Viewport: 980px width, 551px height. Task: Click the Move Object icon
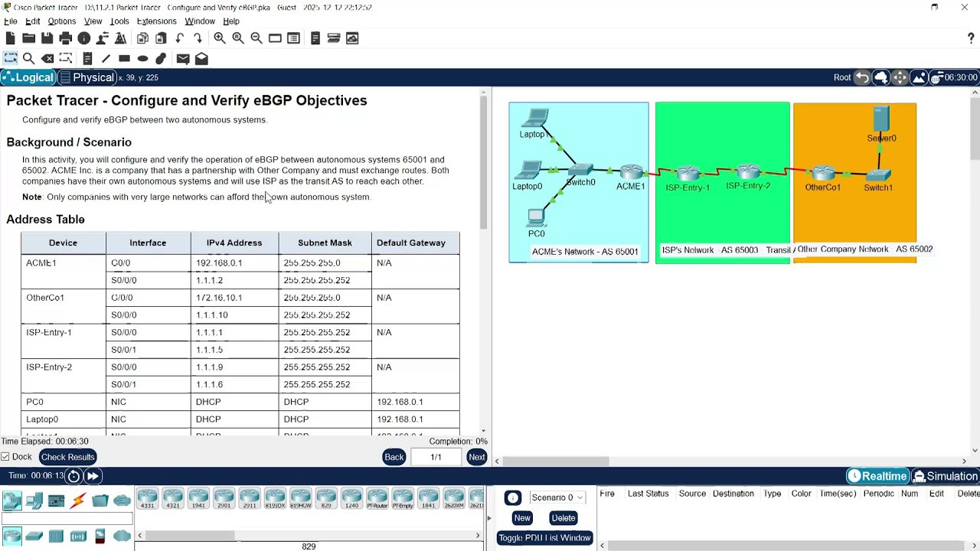click(x=900, y=77)
